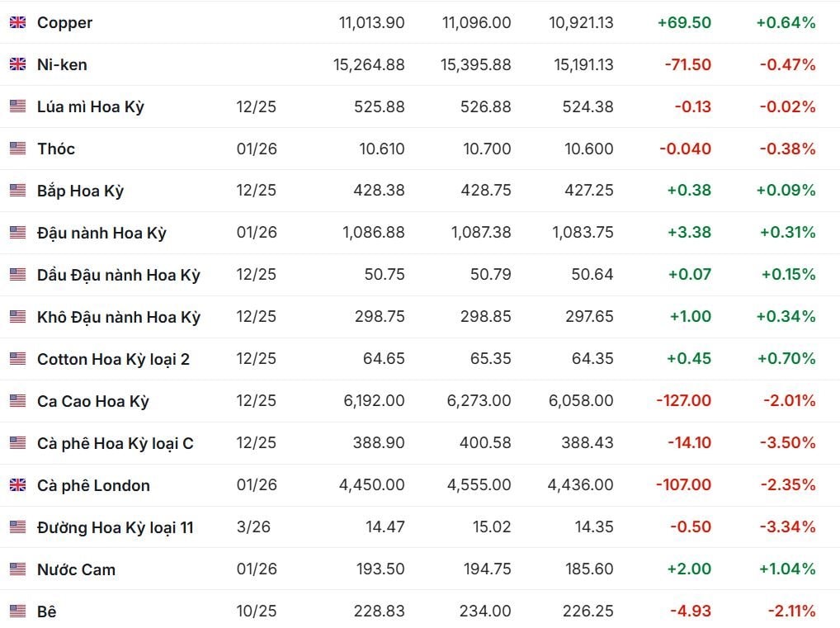This screenshot has height=628, width=840.
Task: Click the UK flag beside Ni-ken
Action: tap(17, 64)
